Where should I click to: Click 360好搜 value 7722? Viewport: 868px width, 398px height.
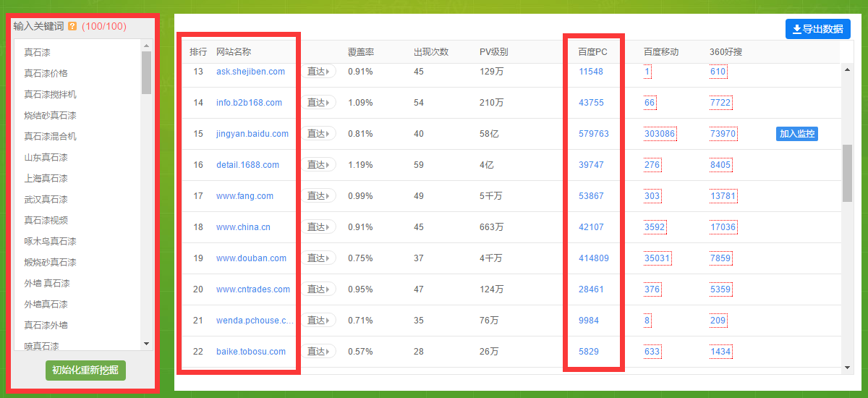click(720, 103)
